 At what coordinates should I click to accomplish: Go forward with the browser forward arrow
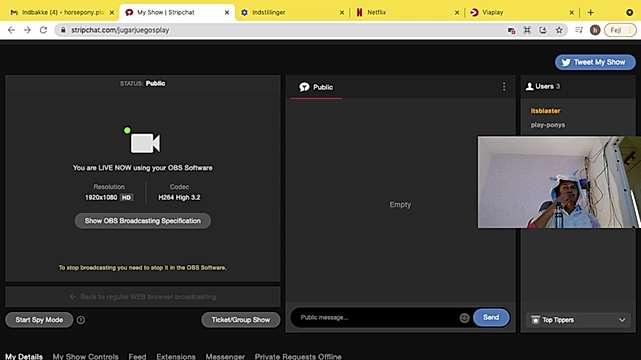pyautogui.click(x=27, y=30)
